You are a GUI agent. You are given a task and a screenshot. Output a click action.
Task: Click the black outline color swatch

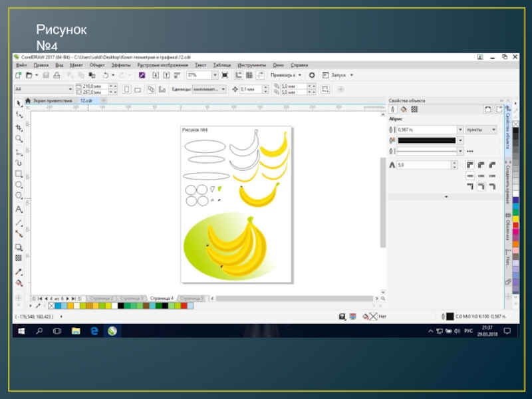coord(426,140)
